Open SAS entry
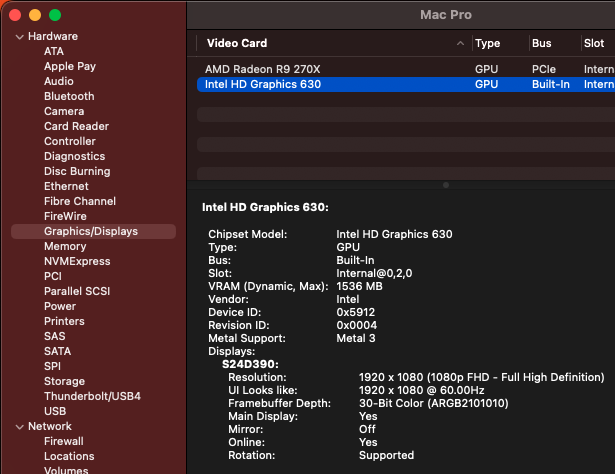Viewport: 615px width, 474px height. click(x=55, y=336)
